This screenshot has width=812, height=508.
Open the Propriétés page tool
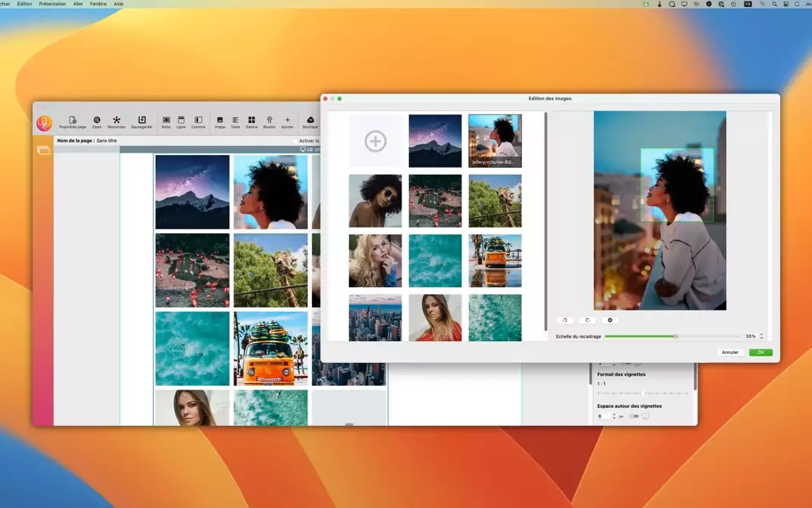[72, 121]
